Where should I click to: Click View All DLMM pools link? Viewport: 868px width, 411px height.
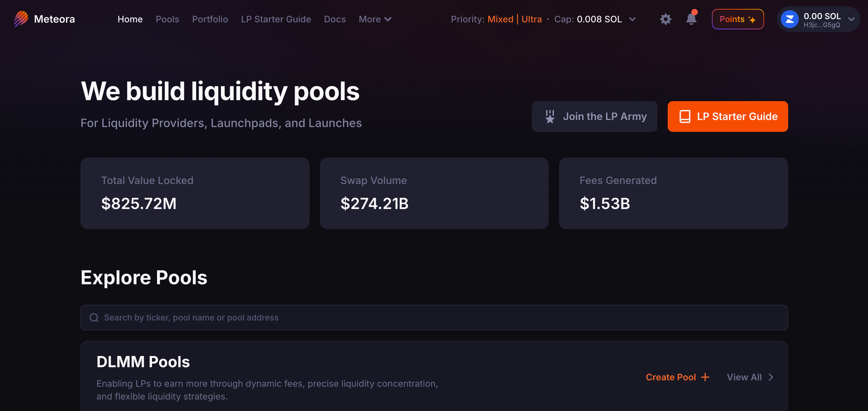750,377
